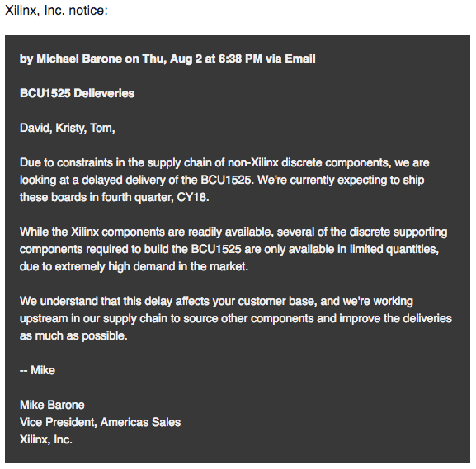
Task: Click the 'by Michael Barone' sender line
Action: click(x=71, y=59)
